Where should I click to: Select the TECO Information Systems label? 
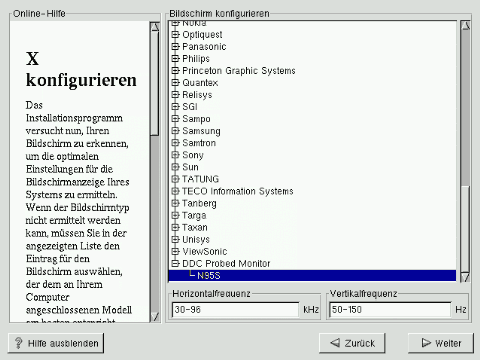(238, 191)
